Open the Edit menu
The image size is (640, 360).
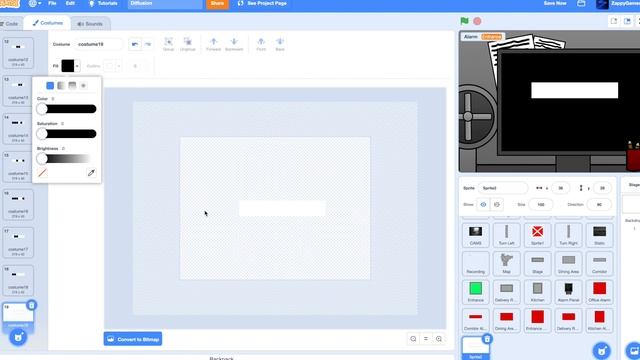[70, 3]
